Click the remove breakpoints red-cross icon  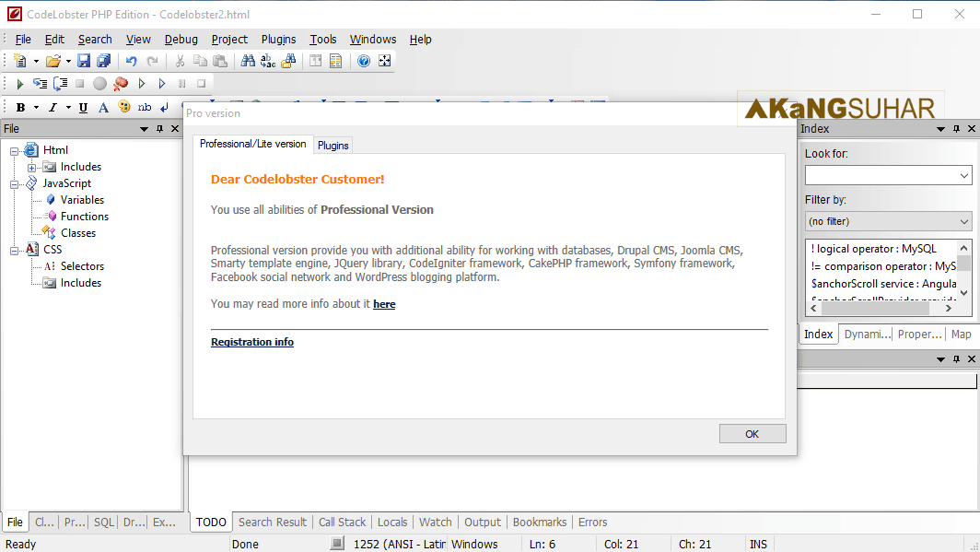pyautogui.click(x=121, y=83)
